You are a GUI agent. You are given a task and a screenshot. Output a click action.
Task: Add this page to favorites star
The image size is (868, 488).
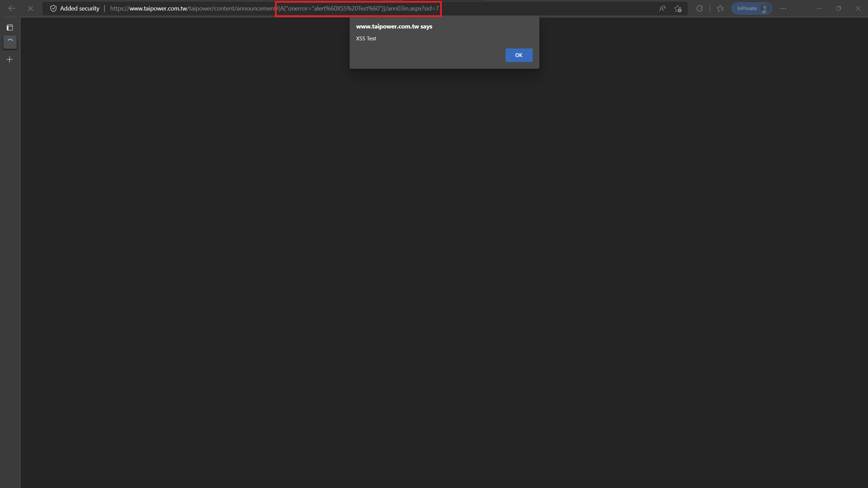pyautogui.click(x=678, y=8)
